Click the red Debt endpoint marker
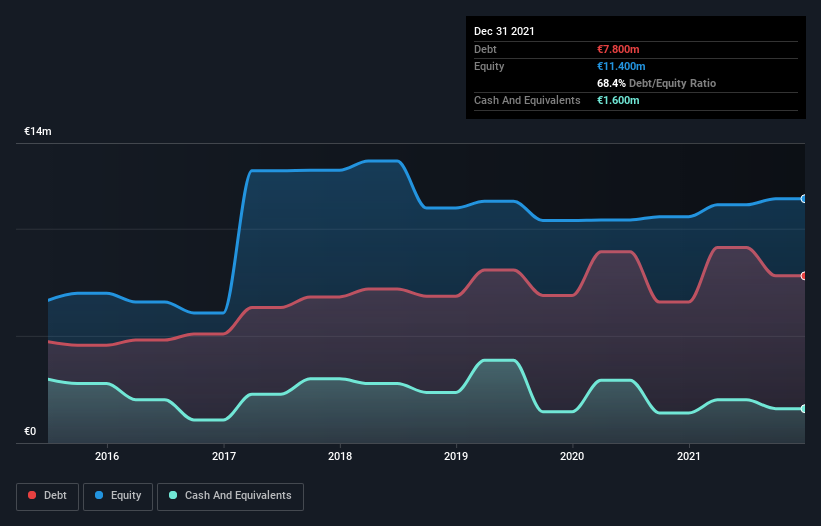 pos(804,276)
